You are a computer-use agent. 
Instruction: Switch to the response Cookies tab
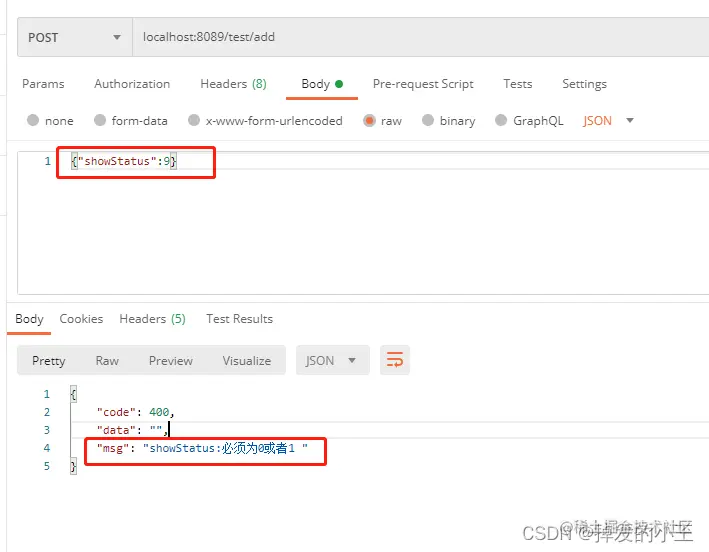(x=81, y=319)
